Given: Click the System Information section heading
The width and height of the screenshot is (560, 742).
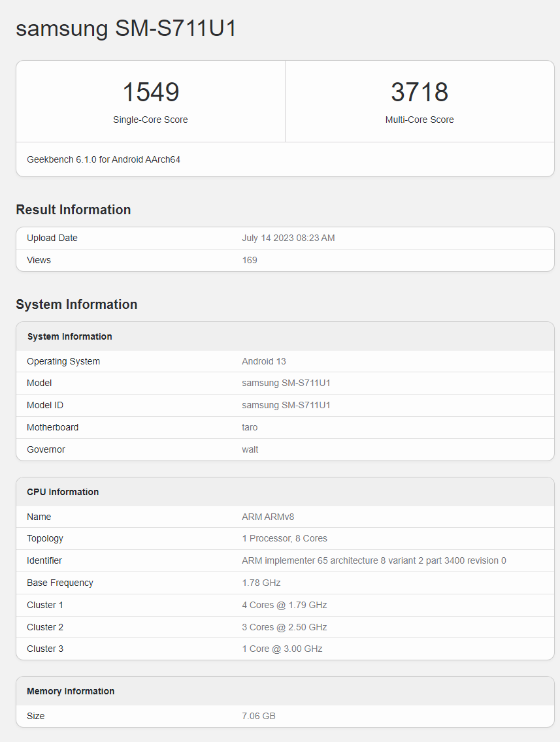Looking at the screenshot, I should [x=76, y=304].
